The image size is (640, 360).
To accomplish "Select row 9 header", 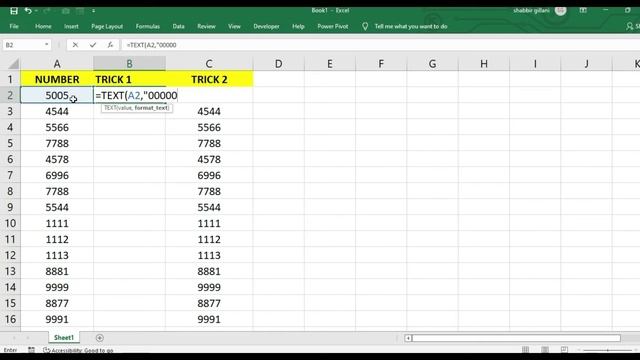I will [10, 207].
